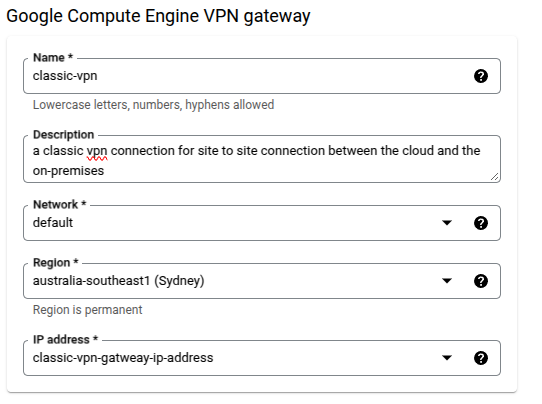542x404 pixels.
Task: Select the Network field showing default
Action: point(262,223)
